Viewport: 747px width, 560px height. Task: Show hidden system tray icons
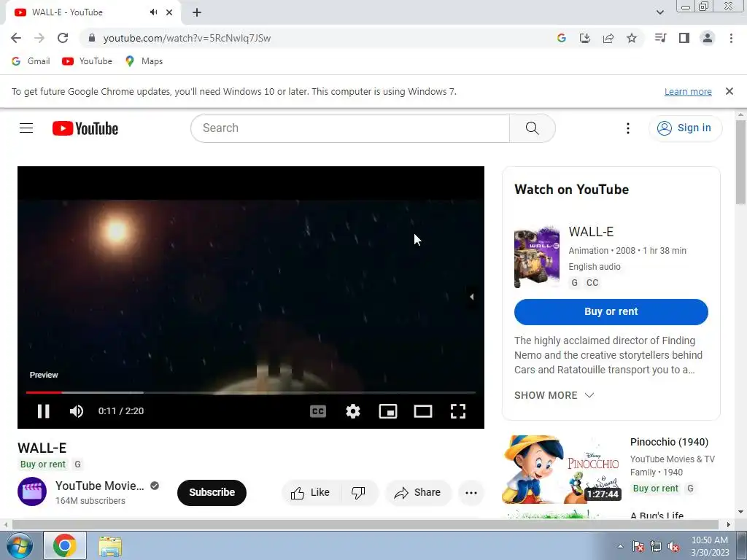pos(620,546)
